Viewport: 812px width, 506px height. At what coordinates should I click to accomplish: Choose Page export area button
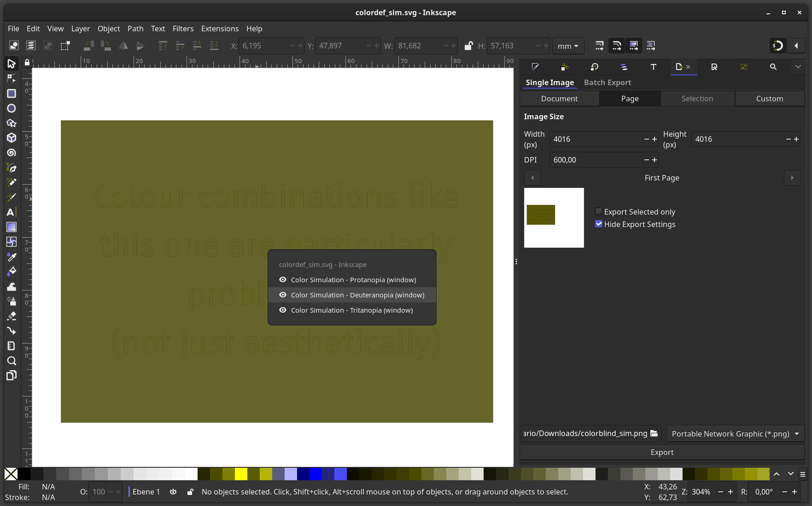630,99
